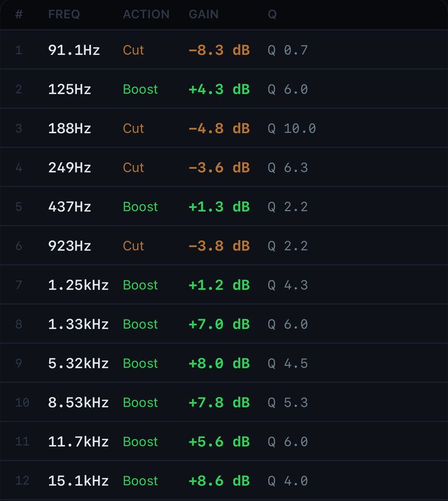
Task: Click the Boost label in the 11.7kHz row
Action: click(140, 442)
